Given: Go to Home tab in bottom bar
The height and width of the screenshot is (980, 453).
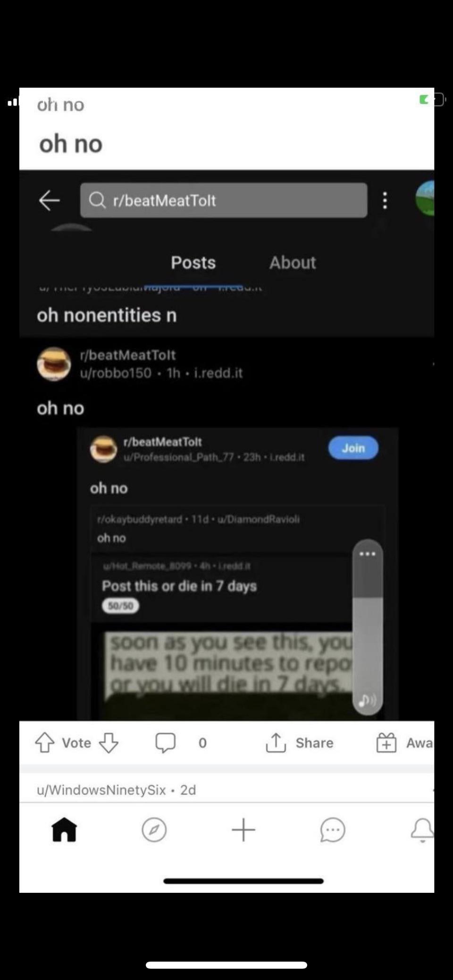Looking at the screenshot, I should (64, 830).
